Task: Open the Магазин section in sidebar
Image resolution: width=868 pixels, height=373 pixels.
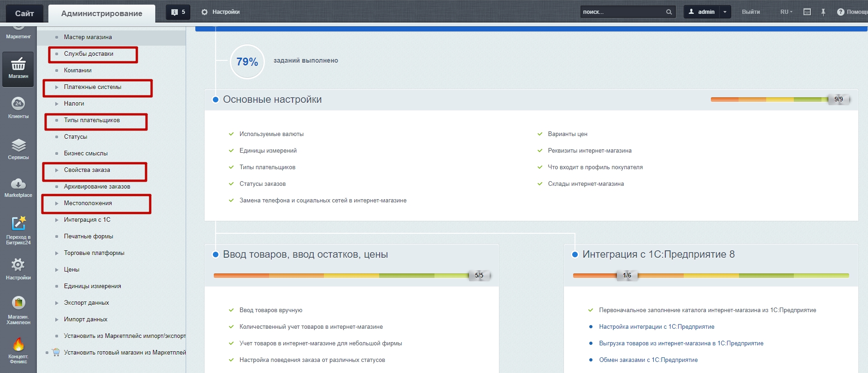Action: 18,69
